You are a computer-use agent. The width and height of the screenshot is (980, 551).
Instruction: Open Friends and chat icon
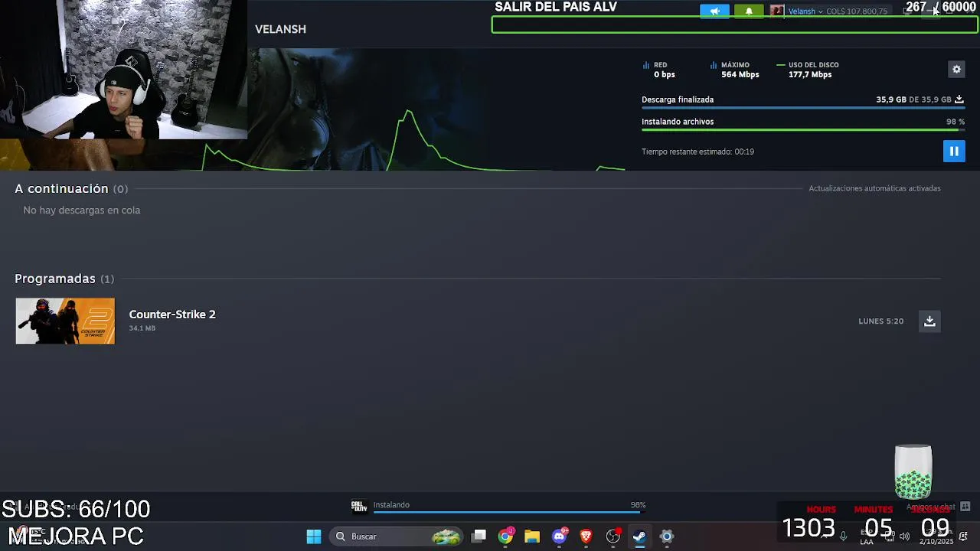pos(965,507)
